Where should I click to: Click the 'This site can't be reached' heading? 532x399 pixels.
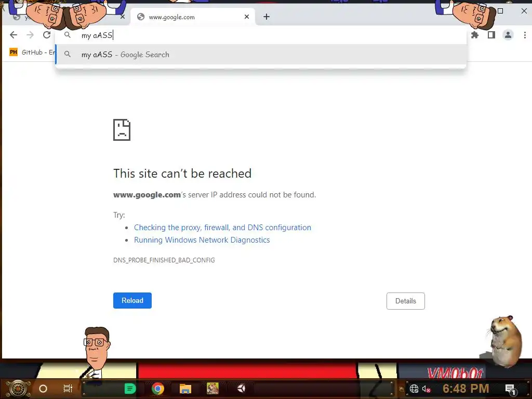pos(182,174)
